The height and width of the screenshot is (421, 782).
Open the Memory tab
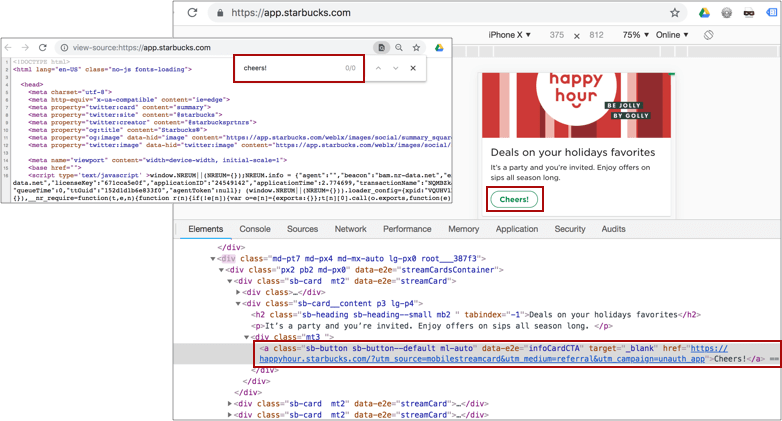click(x=463, y=229)
